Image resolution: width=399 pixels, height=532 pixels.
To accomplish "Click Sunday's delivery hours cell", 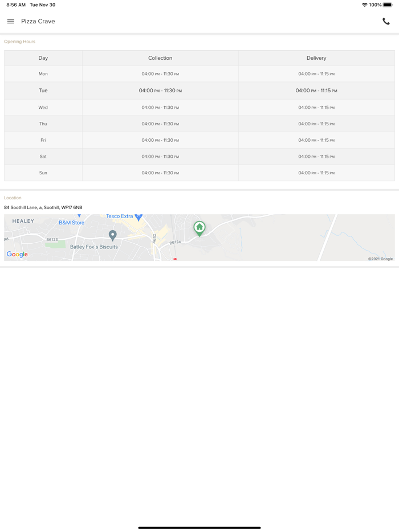I will pos(316,173).
